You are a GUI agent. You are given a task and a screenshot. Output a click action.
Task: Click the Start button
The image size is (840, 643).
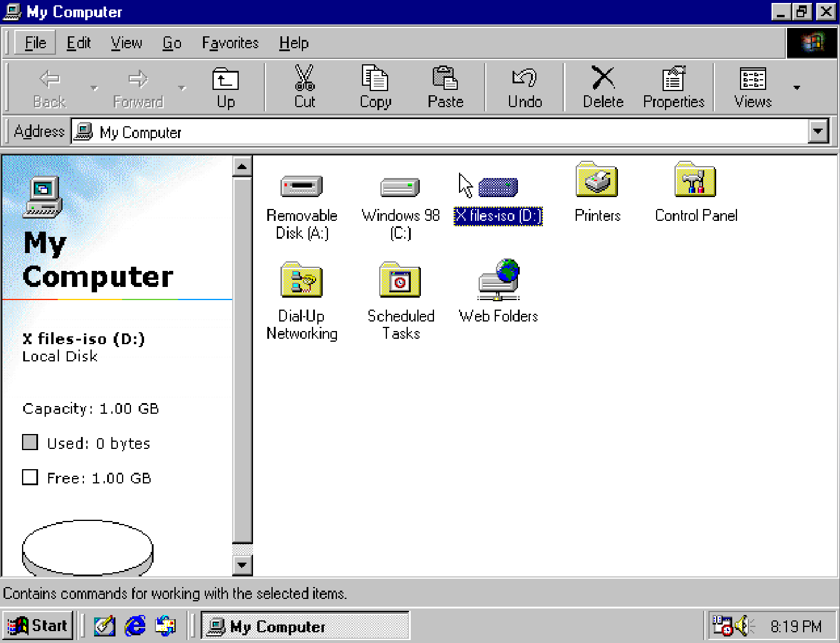click(x=38, y=625)
